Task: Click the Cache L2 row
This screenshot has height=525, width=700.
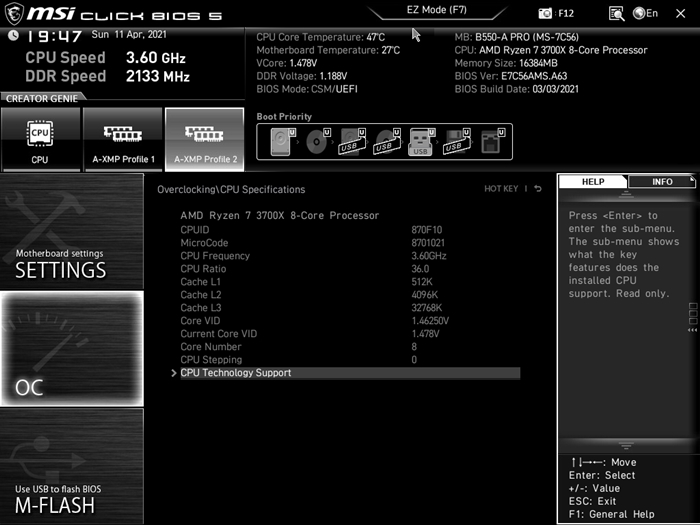Action: tap(350, 295)
